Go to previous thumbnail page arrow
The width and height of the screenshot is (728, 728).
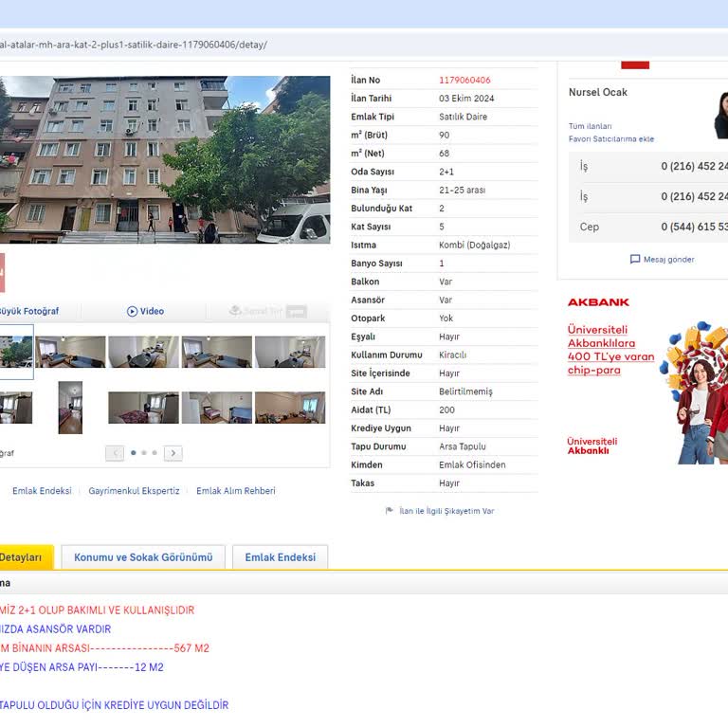click(115, 453)
